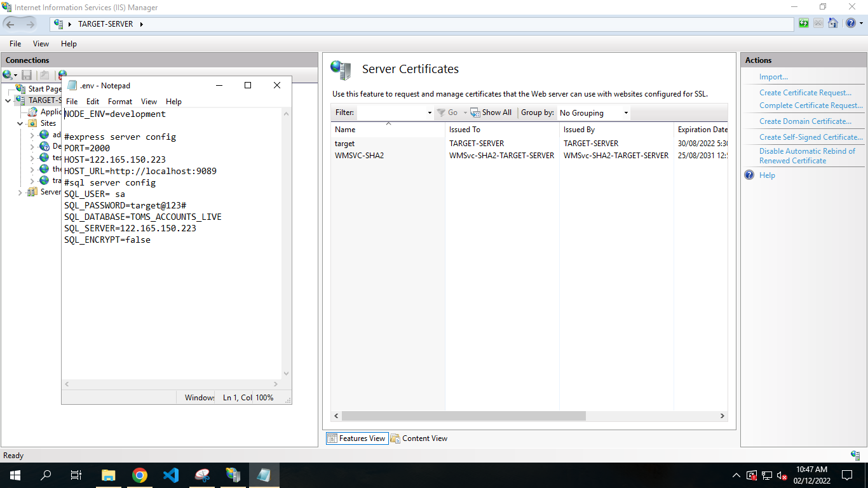Open the Filter combo box dropdown

[x=430, y=113]
